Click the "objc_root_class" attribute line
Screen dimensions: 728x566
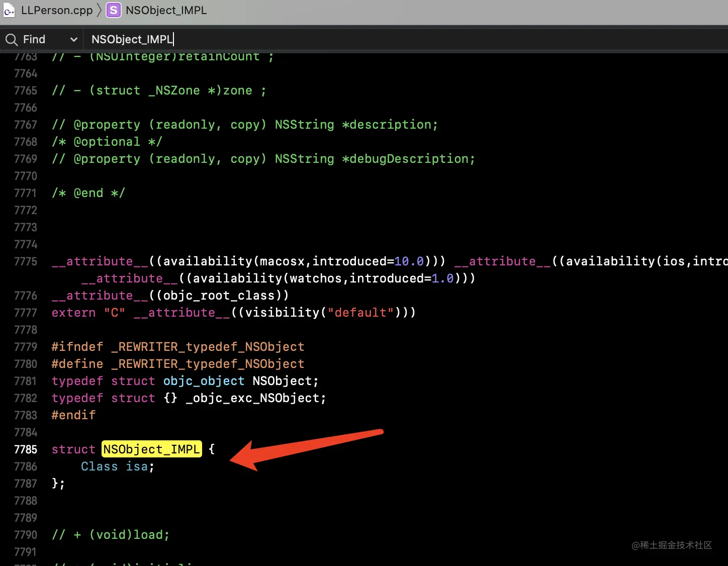click(x=170, y=295)
